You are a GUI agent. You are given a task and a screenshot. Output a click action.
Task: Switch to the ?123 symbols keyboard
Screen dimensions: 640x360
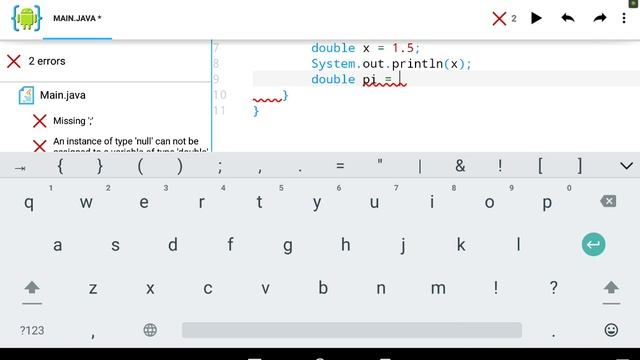[x=32, y=330]
